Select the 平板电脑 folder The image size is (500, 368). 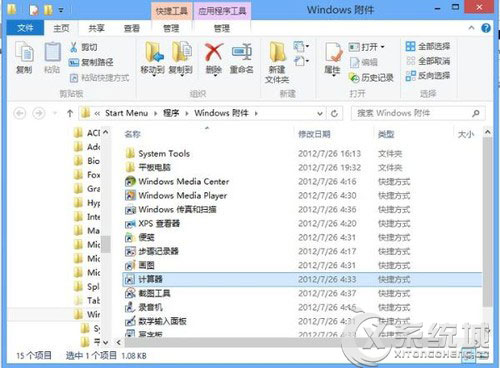tap(302, 167)
